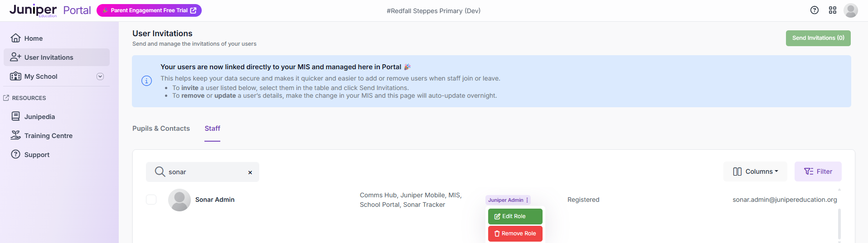The height and width of the screenshot is (243, 868).
Task: Click the Support sidebar icon
Action: [16, 154]
